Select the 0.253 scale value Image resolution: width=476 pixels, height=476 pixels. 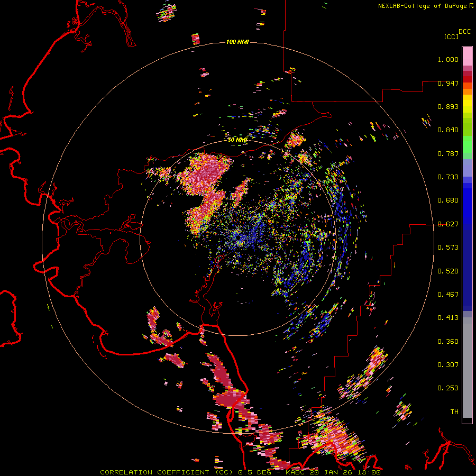(448, 388)
